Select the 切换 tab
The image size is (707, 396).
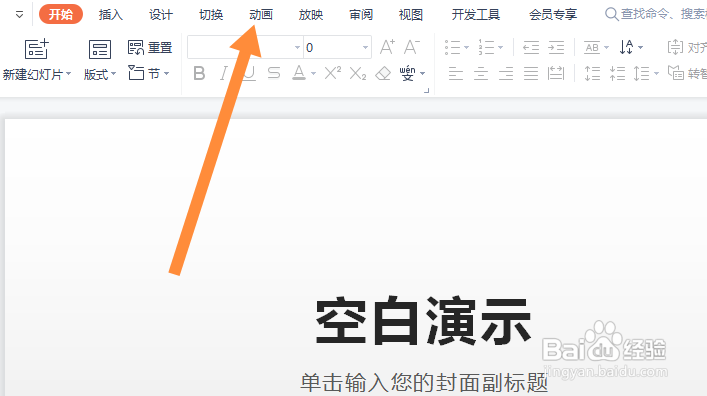click(x=211, y=14)
